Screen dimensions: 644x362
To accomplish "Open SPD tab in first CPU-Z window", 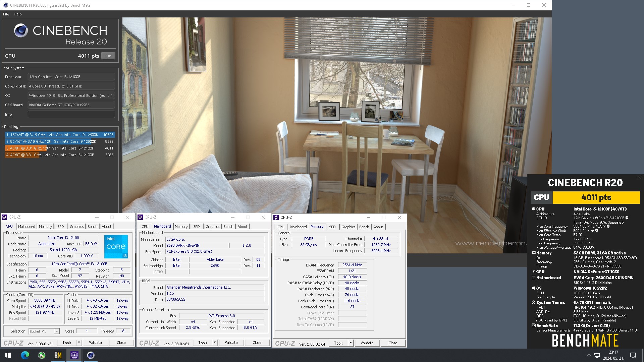I will (61, 227).
